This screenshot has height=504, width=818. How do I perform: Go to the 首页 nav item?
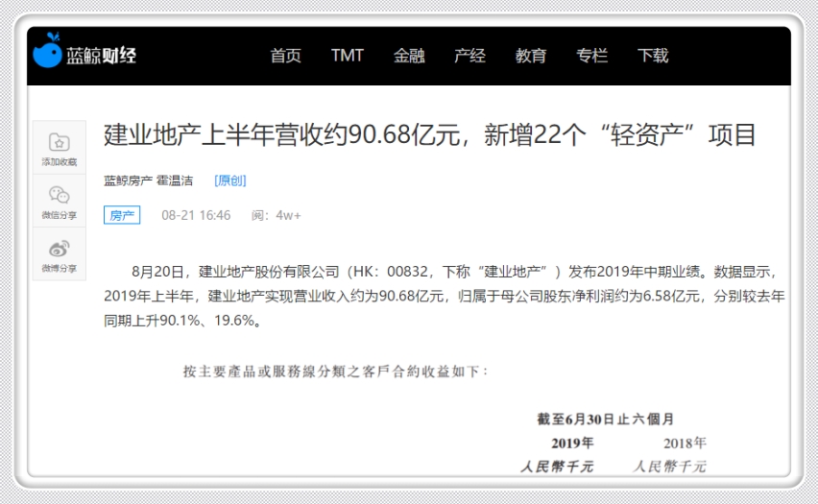285,56
